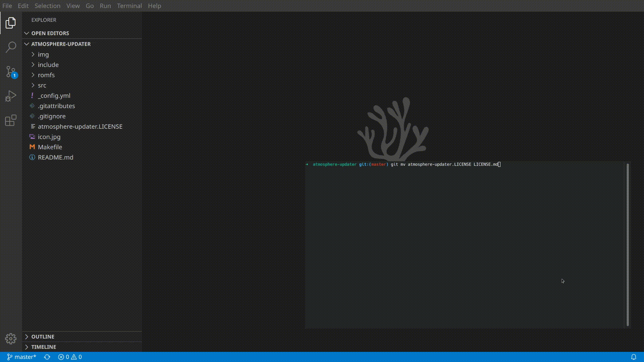Expand the src folder
The image size is (644, 362).
(82, 85)
